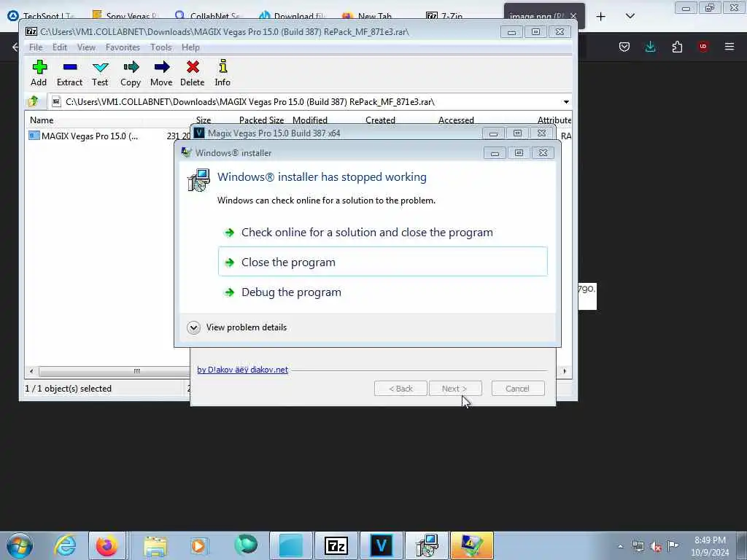
Task: Open the Info toolbar icon
Action: pyautogui.click(x=222, y=73)
